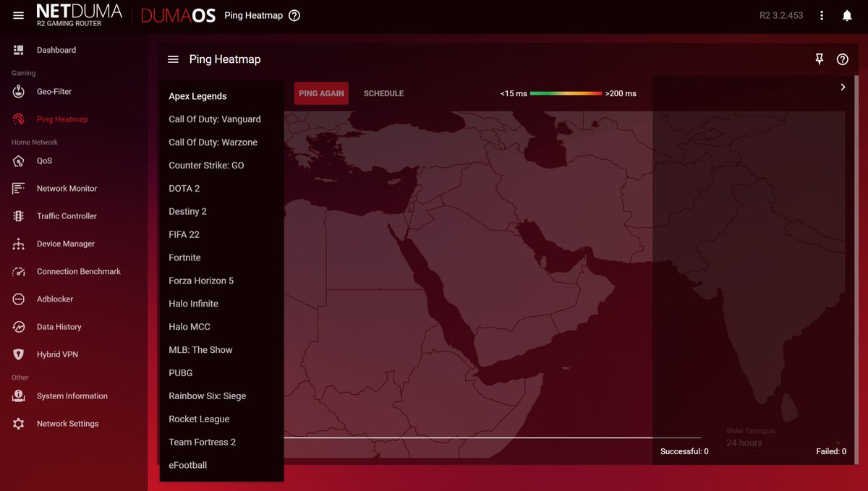Pick Destiny 2 from the list
This screenshot has height=491, width=868.
pos(221,212)
